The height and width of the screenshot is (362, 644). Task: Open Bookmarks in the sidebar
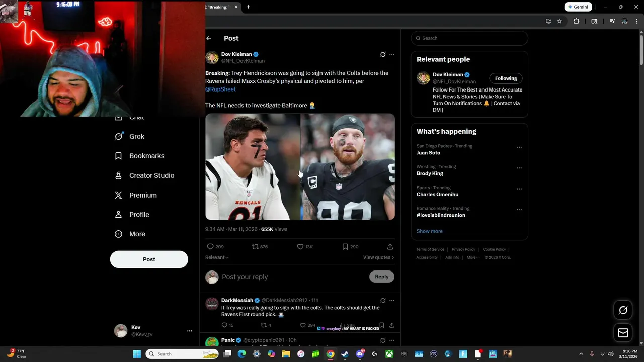tap(140, 156)
